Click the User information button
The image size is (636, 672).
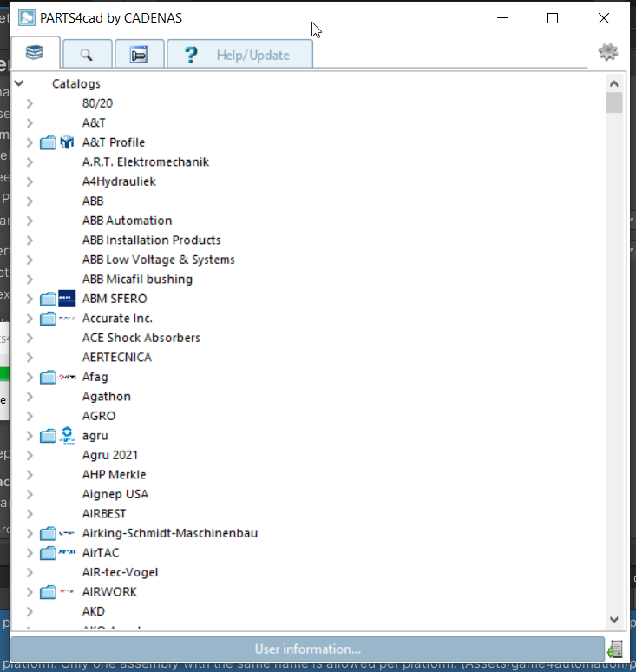point(307,649)
